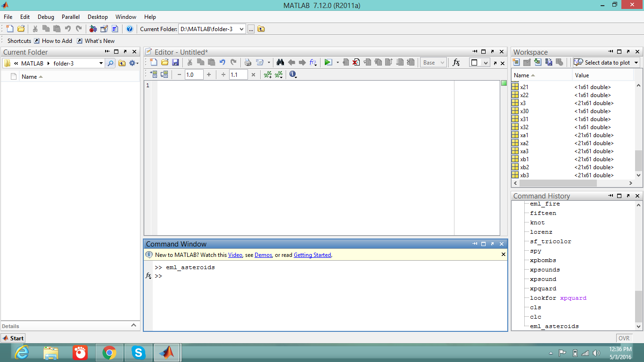Screen dimensions: 644x362
Task: Open the Desktop menu
Action: pos(98,16)
